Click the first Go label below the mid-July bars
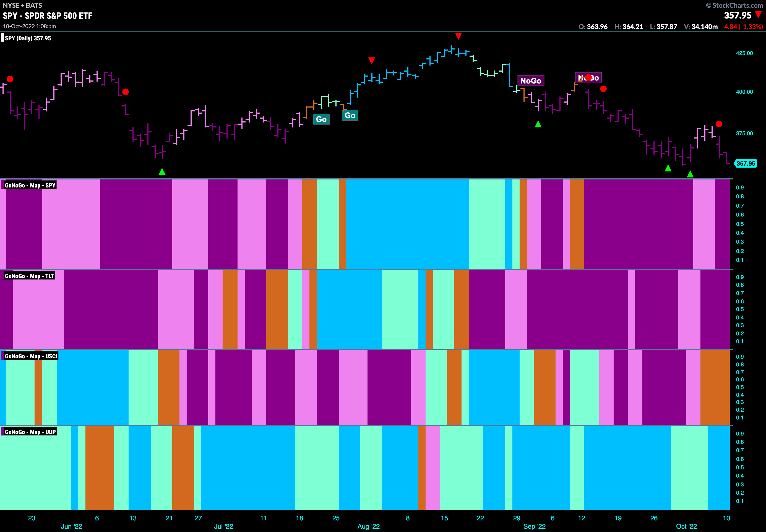 (321, 119)
